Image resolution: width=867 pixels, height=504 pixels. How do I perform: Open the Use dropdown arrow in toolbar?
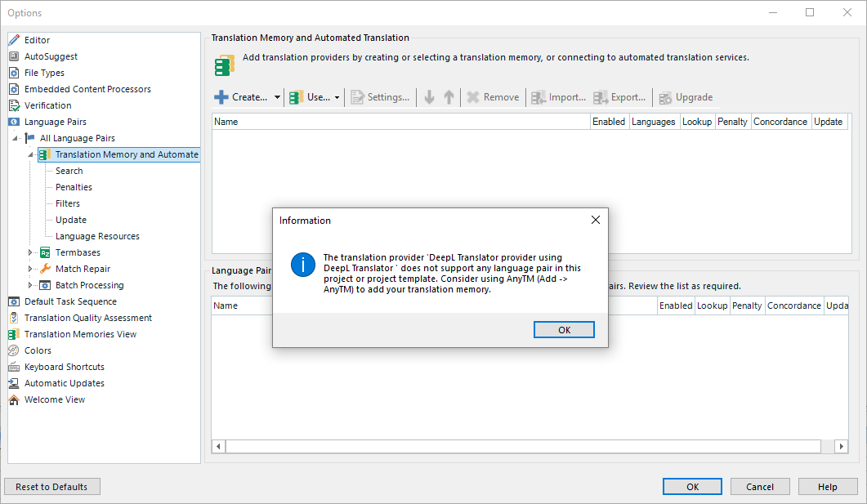click(x=337, y=97)
